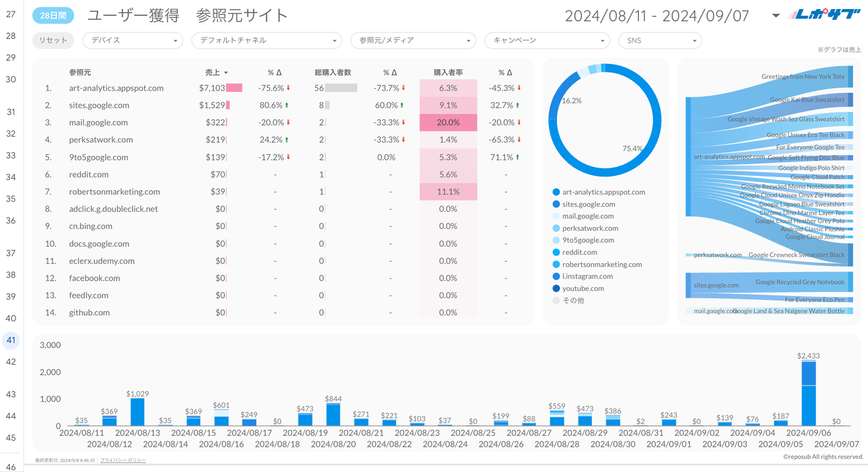Open the SNS dropdown filter
Screen dimensions: 868x472
(660, 40)
